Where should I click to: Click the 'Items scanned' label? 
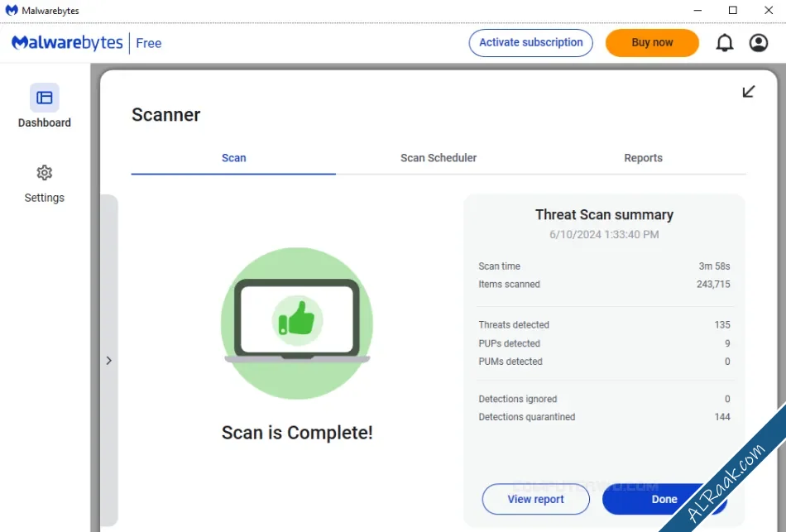pyautogui.click(x=509, y=285)
